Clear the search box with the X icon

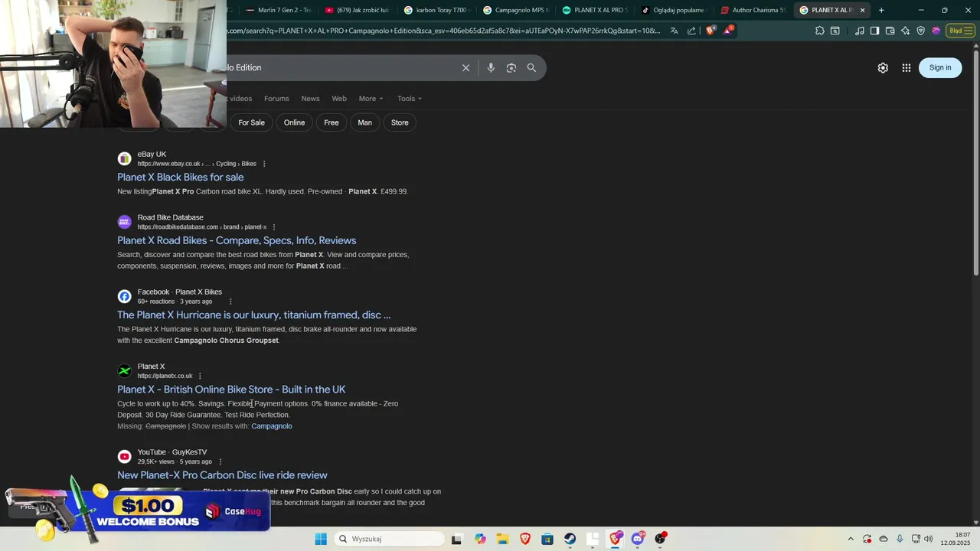(x=465, y=67)
